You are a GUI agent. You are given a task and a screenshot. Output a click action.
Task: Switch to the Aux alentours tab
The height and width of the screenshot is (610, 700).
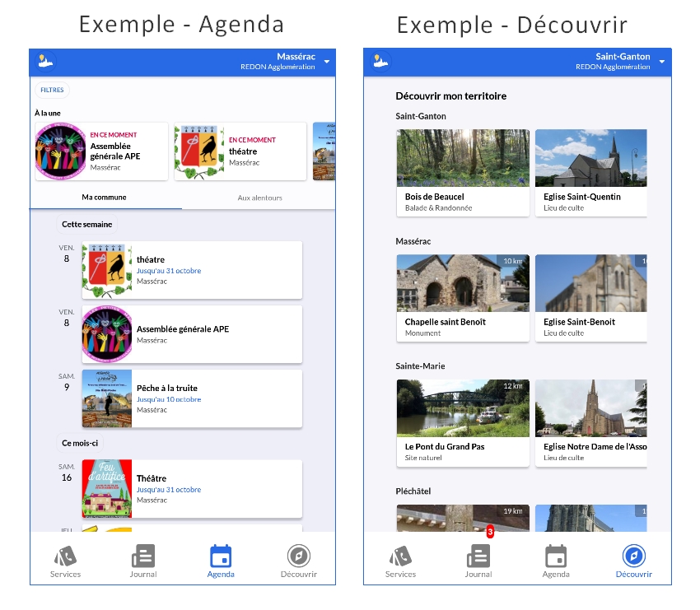259,198
